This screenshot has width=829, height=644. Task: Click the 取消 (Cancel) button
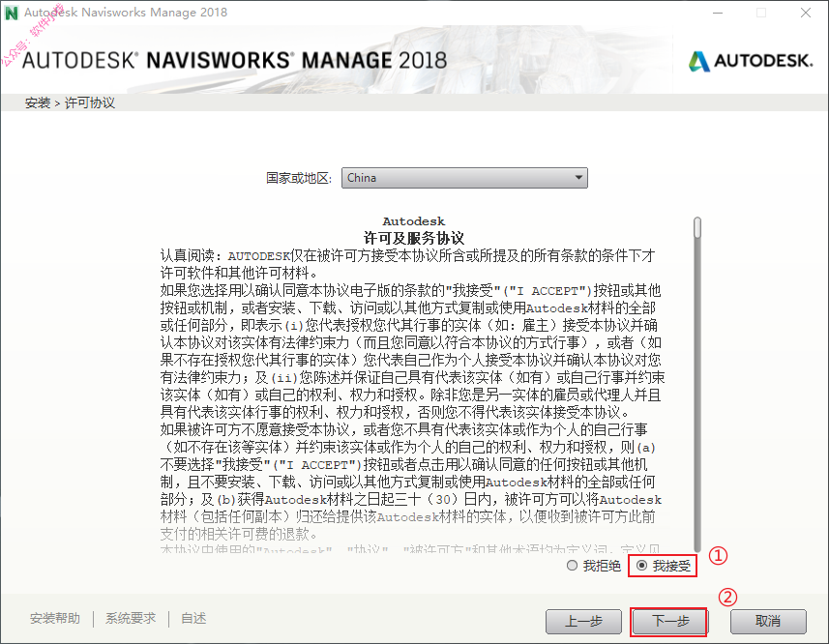click(768, 622)
